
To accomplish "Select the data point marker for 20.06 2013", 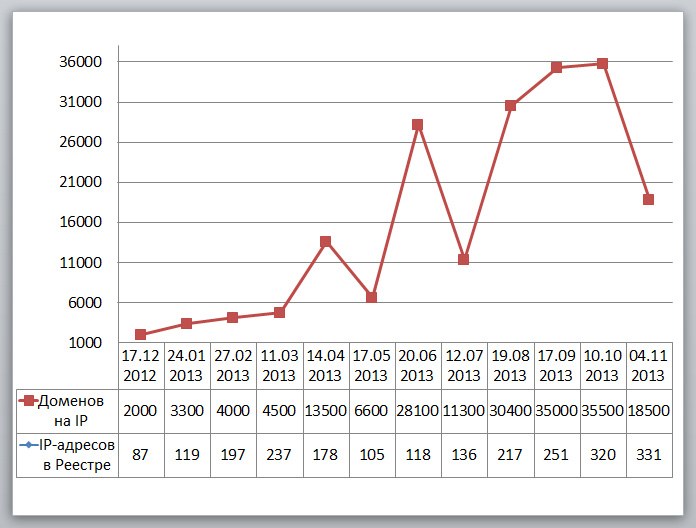I will coord(417,125).
